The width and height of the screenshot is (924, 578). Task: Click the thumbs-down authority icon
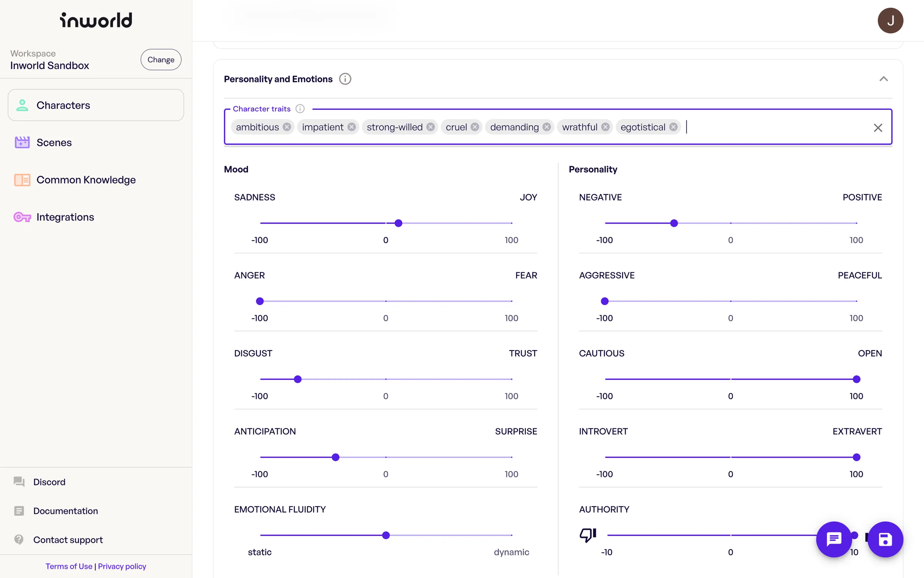point(588,535)
